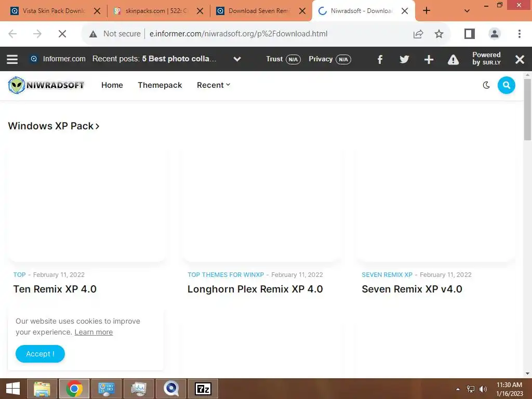The height and width of the screenshot is (399, 532).
Task: Close the Niwradsoft Download tab
Action: pos(404,11)
